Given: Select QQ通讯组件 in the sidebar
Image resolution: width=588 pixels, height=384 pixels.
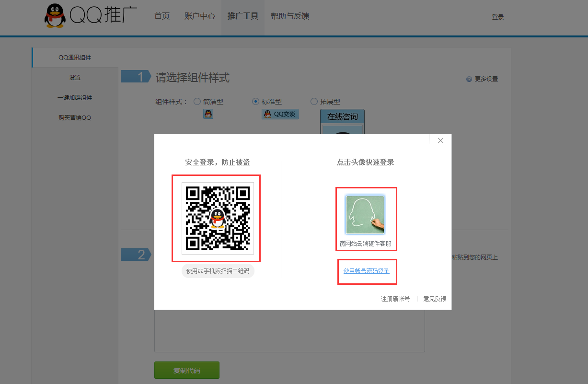Looking at the screenshot, I should pyautogui.click(x=75, y=58).
